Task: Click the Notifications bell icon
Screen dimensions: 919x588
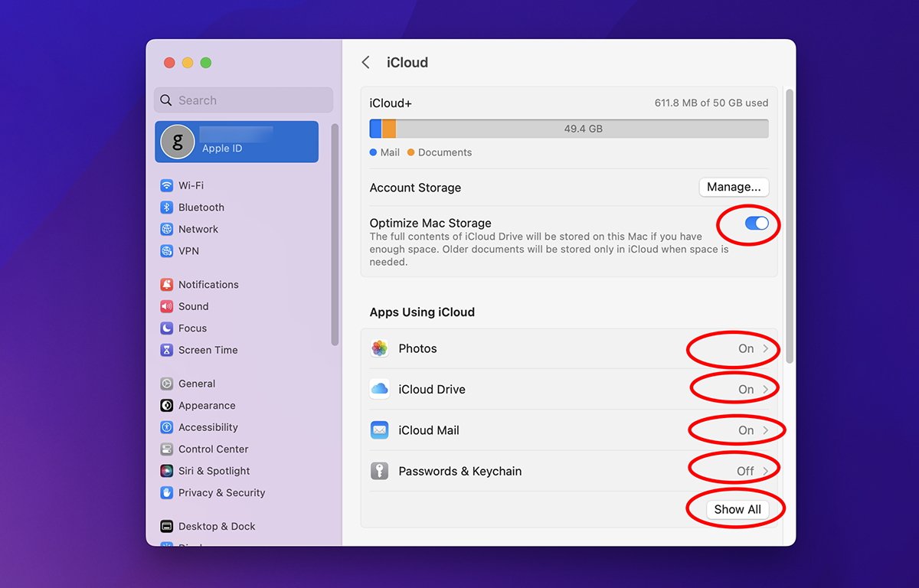Action: pos(166,285)
